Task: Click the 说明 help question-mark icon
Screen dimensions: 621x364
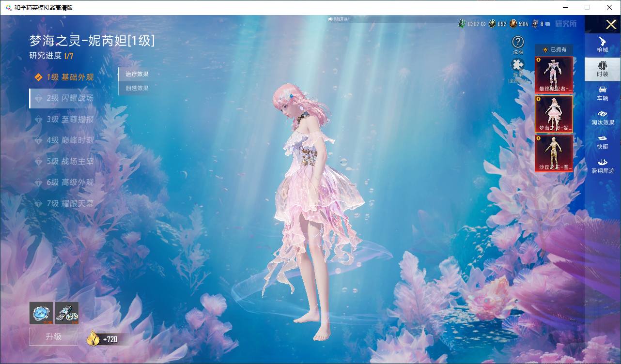Action: coord(518,42)
